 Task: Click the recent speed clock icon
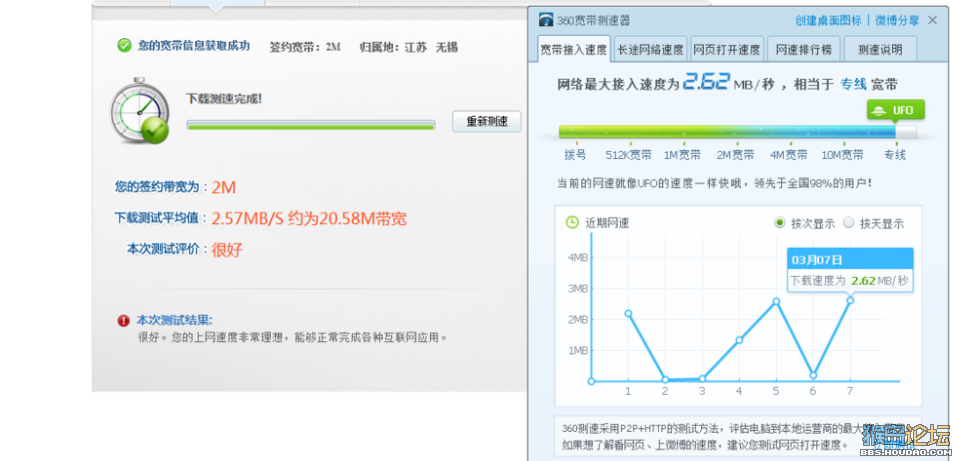pos(572,223)
